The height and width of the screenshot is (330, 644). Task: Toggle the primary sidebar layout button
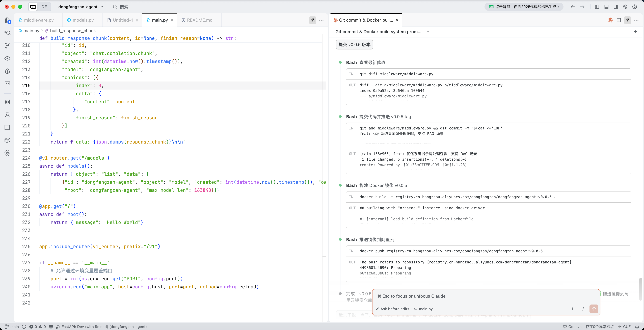coord(597,7)
